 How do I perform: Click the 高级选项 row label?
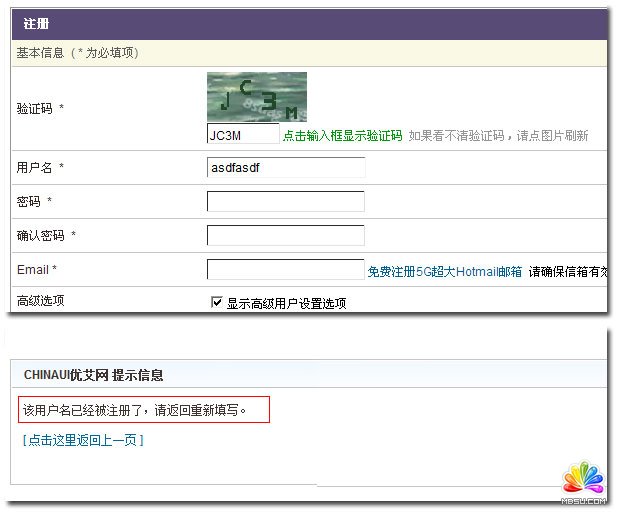pos(40,301)
